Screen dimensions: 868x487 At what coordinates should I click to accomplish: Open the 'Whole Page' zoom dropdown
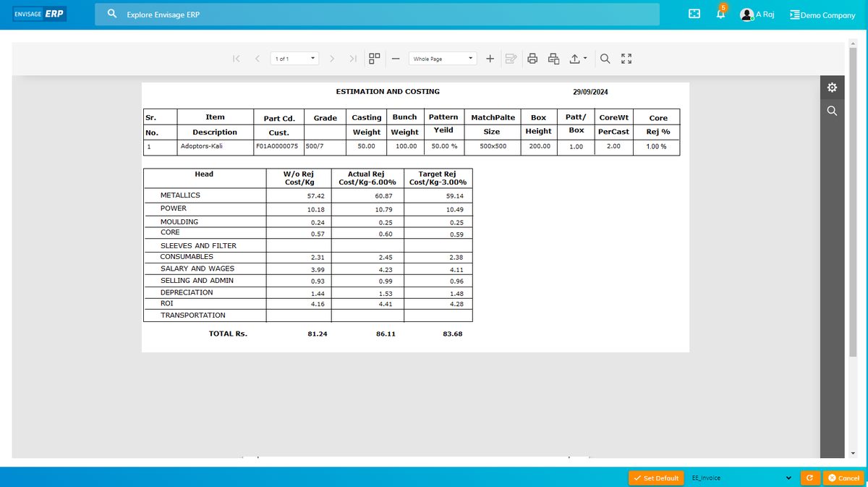click(x=443, y=59)
